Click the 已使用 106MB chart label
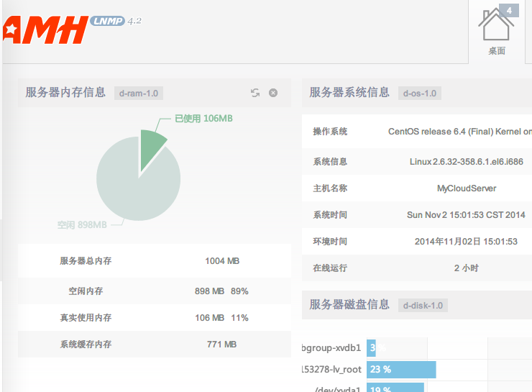Screen dimensions: 532x392 (203, 118)
